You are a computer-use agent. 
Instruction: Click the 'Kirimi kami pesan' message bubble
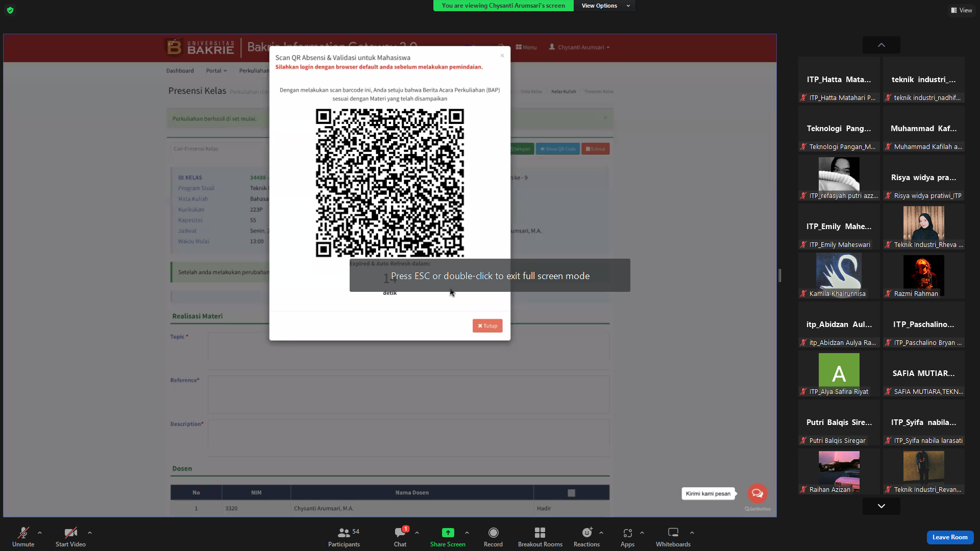coord(708,493)
